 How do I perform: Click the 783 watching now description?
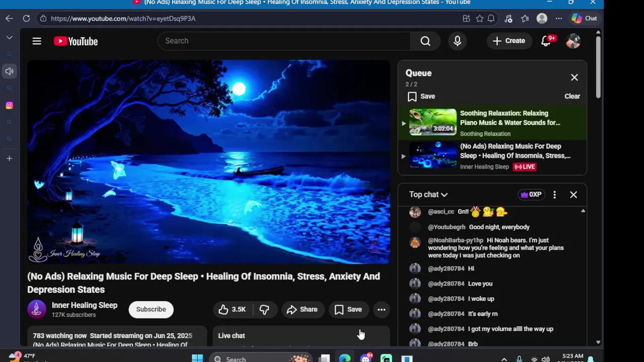[117, 336]
